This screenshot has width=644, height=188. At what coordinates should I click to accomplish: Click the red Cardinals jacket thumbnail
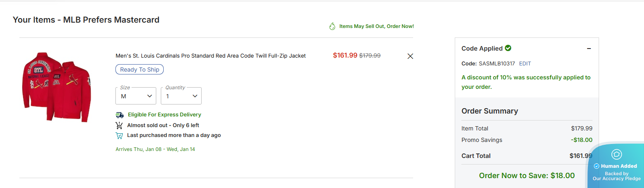56,87
